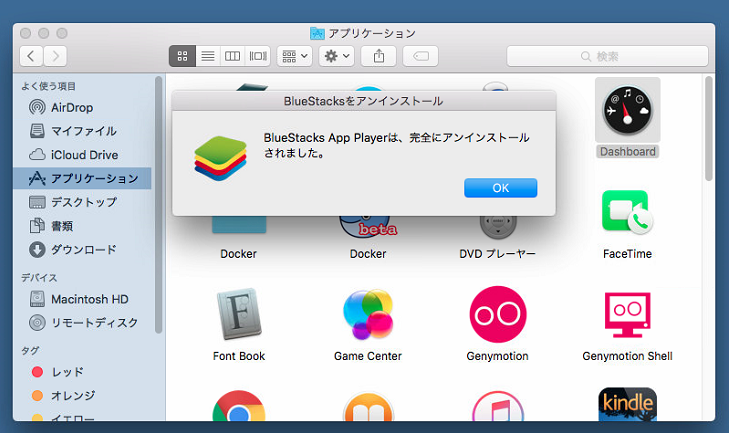Screen dimensions: 729x433
Task: Switch Finder to icon view
Action: point(182,56)
